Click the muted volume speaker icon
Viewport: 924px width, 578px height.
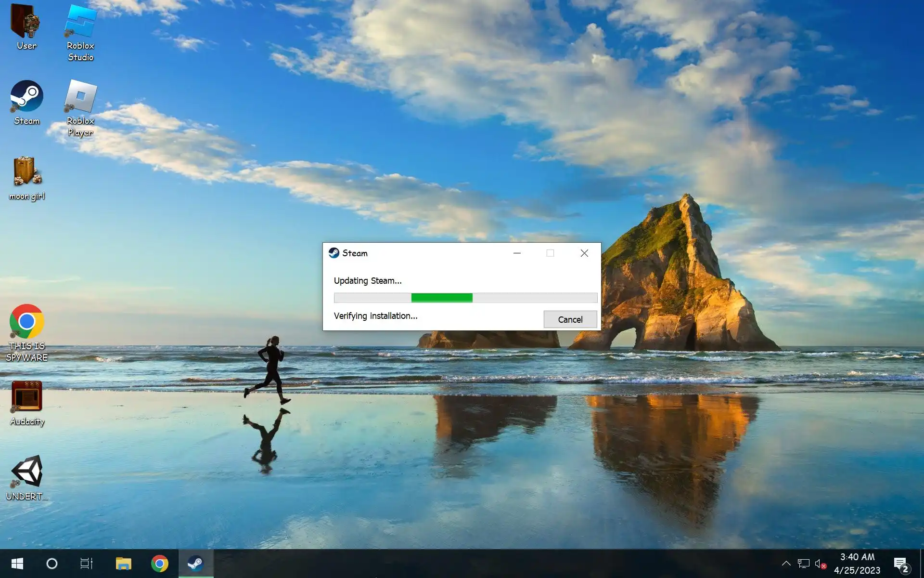(x=820, y=564)
